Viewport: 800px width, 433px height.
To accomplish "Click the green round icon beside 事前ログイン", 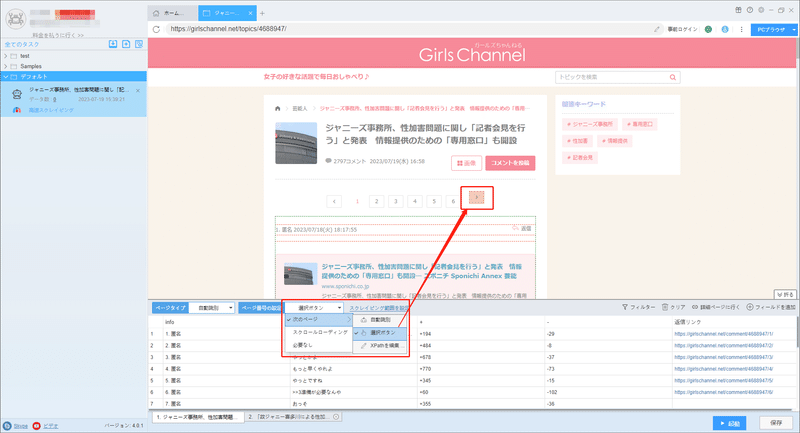I will coord(708,29).
